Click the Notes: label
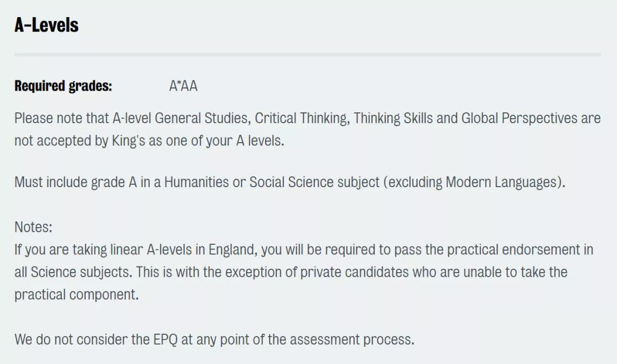Screen dimensions: 617x364 pos(34,227)
